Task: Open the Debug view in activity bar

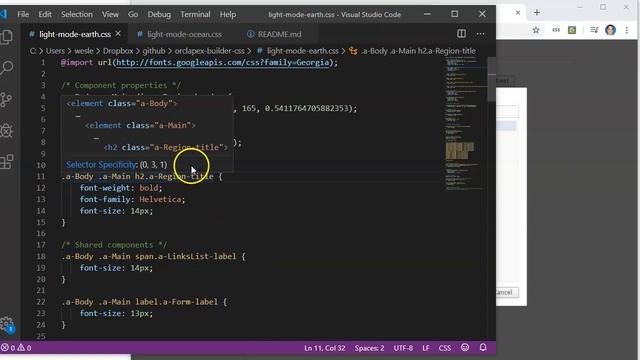Action: pos(7,131)
